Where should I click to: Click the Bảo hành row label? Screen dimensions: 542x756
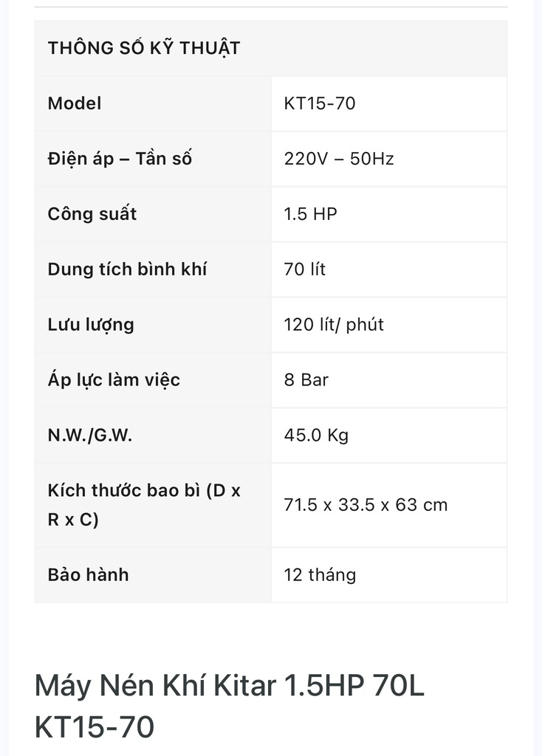(88, 574)
